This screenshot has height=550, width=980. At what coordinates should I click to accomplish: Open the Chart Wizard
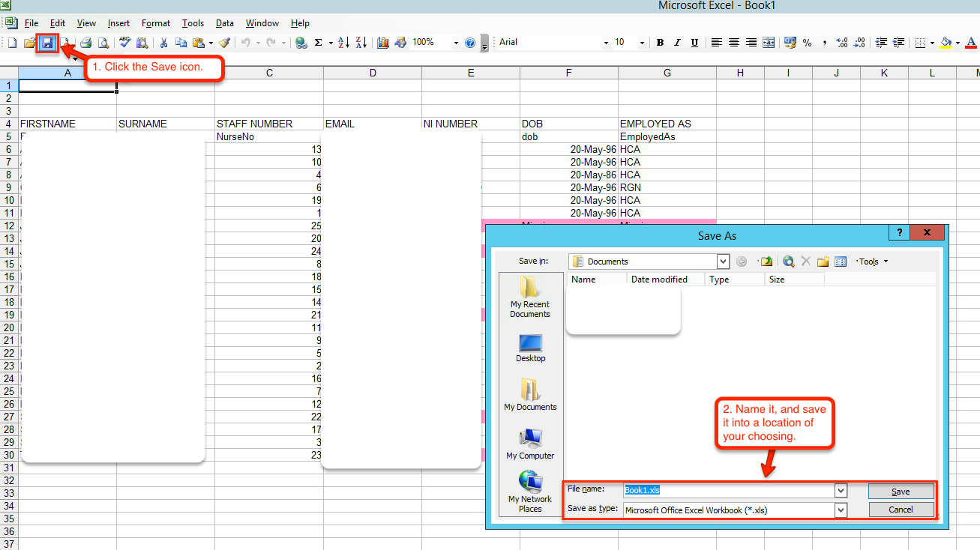(383, 43)
